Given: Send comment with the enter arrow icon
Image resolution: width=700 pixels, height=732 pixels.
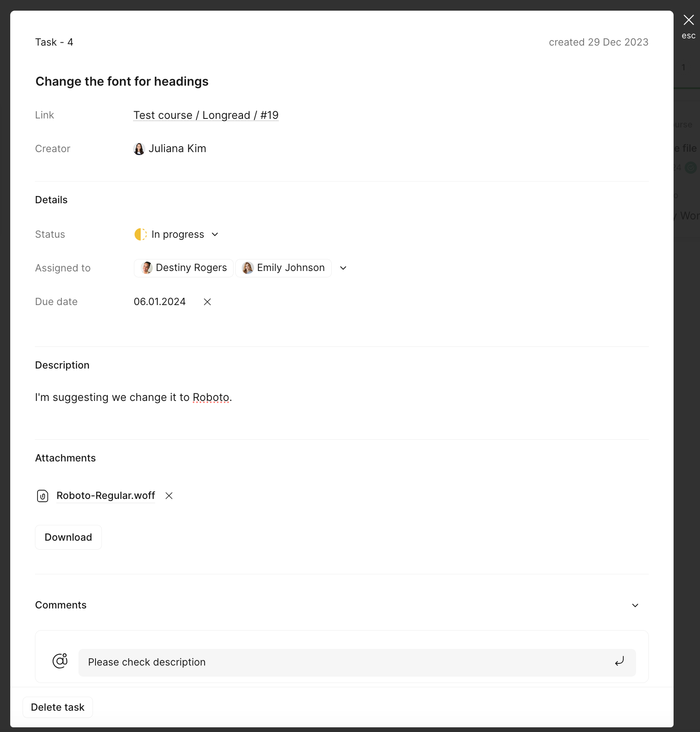Looking at the screenshot, I should tap(619, 661).
